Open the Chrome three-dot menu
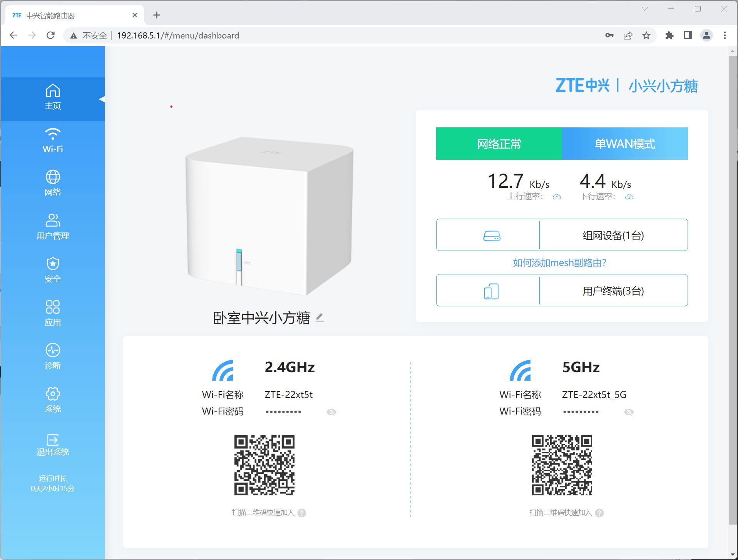 [725, 35]
